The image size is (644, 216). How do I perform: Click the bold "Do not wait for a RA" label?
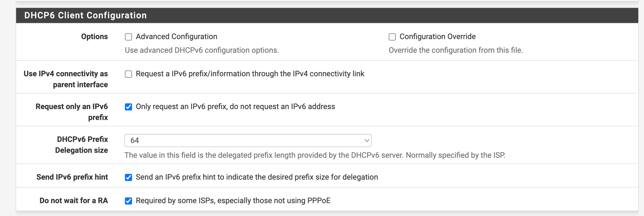pyautogui.click(x=74, y=201)
